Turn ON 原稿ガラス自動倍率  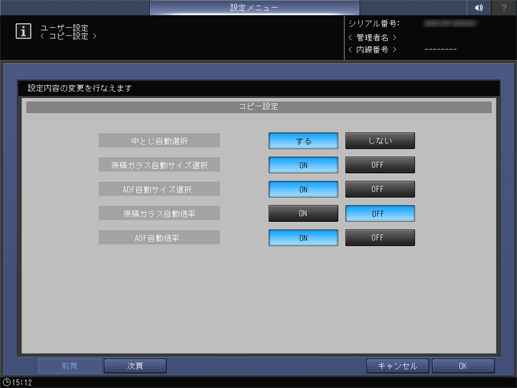tap(303, 213)
